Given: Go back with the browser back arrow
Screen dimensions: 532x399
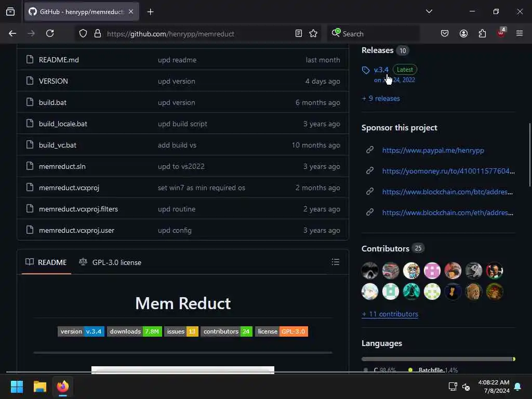Looking at the screenshot, I should pos(12,34).
